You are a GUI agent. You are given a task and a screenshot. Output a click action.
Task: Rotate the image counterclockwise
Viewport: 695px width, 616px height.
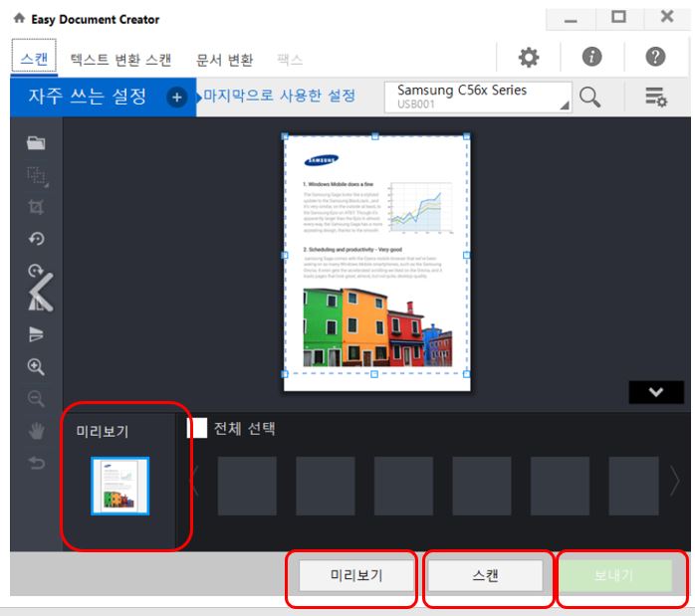(x=37, y=239)
